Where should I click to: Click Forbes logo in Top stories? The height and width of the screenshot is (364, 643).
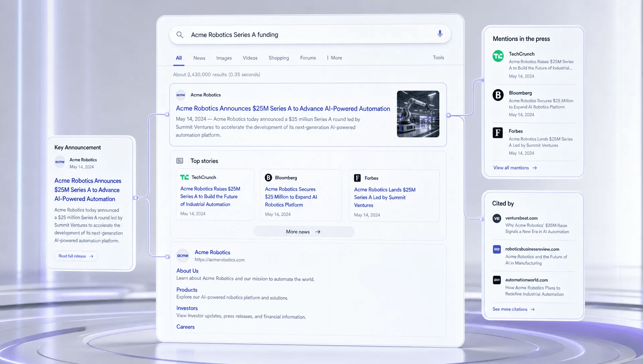point(357,178)
